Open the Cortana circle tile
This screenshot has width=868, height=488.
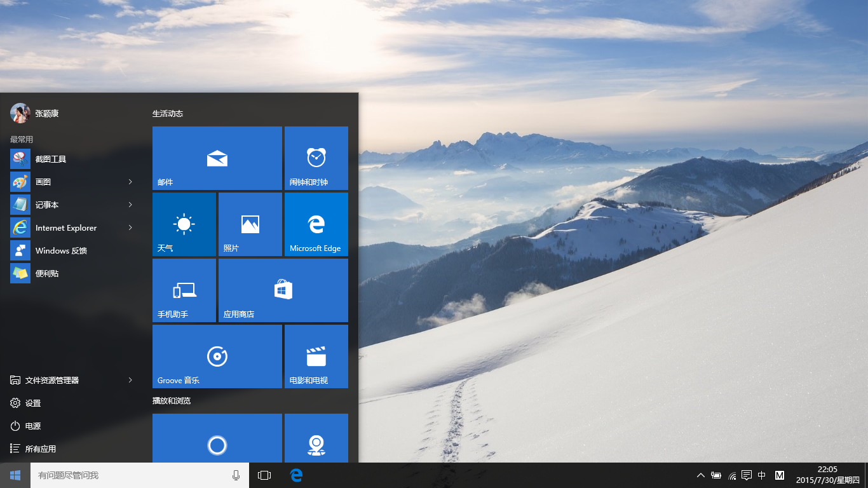click(217, 438)
